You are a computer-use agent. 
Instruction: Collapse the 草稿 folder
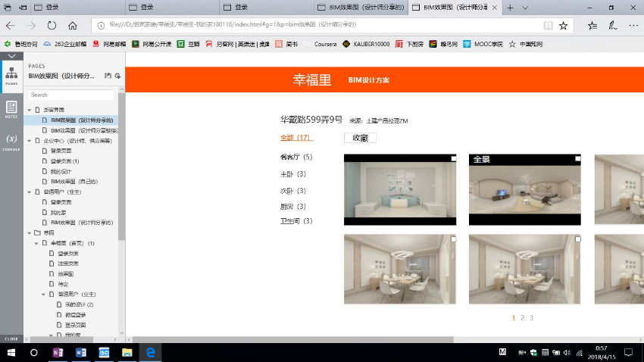tap(30, 233)
